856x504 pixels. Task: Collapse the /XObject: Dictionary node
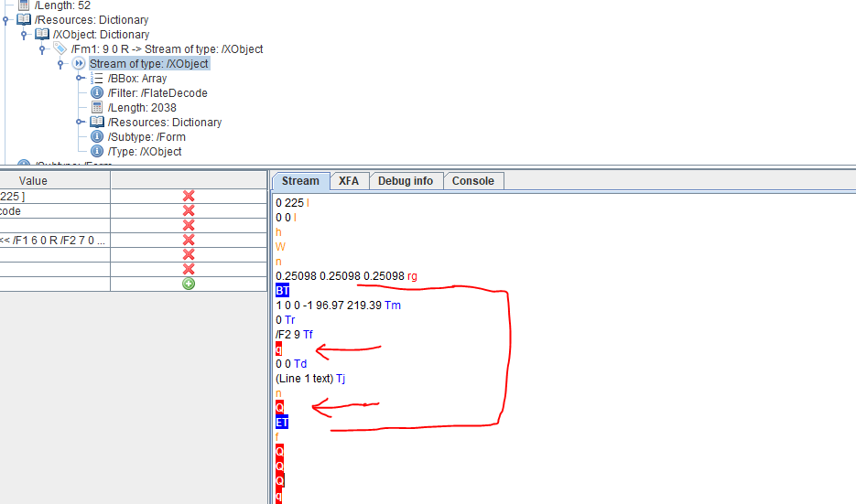click(x=25, y=35)
